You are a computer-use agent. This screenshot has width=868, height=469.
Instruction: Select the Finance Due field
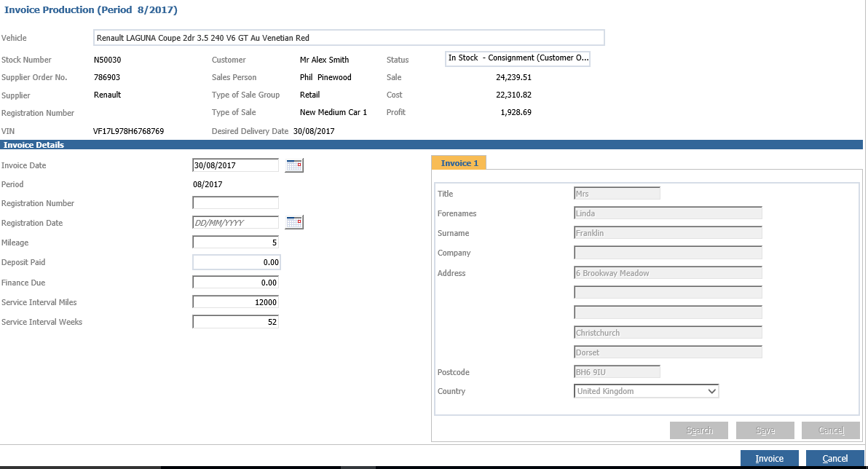pos(236,283)
